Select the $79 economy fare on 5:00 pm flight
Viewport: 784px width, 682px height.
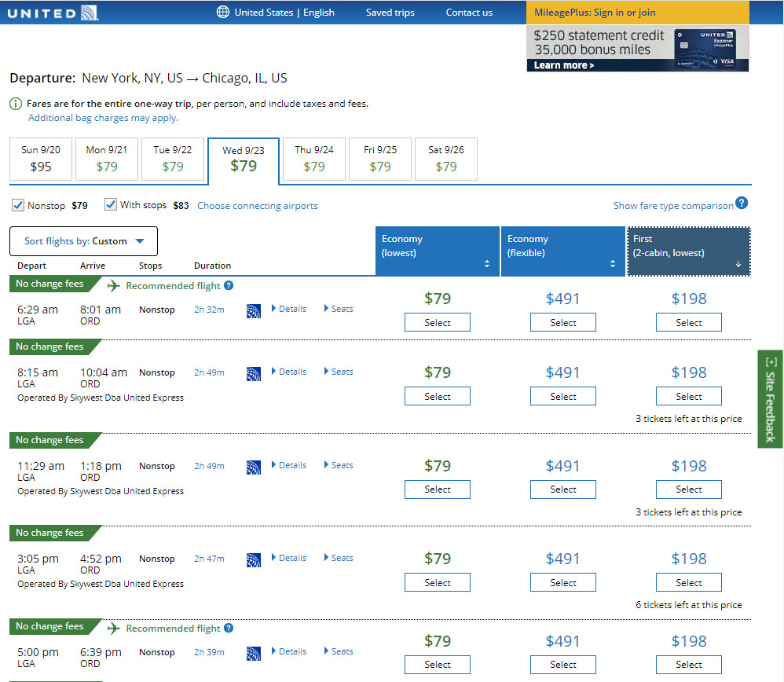tap(438, 665)
